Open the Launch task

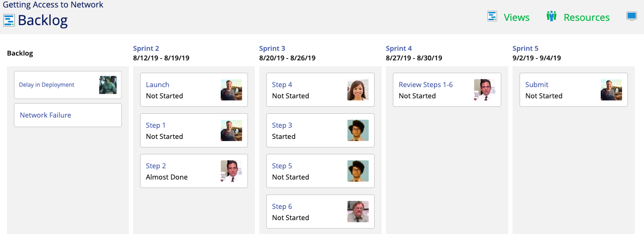click(158, 84)
